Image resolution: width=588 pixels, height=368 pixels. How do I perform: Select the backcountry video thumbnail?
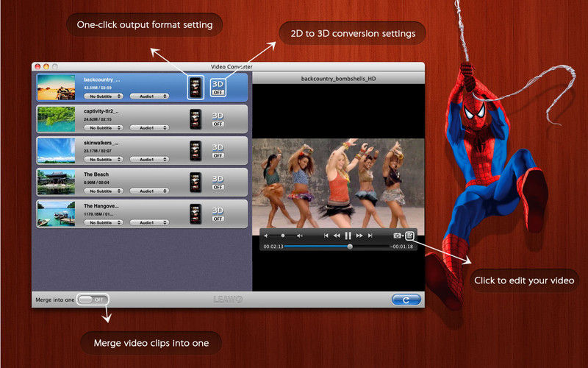(57, 88)
